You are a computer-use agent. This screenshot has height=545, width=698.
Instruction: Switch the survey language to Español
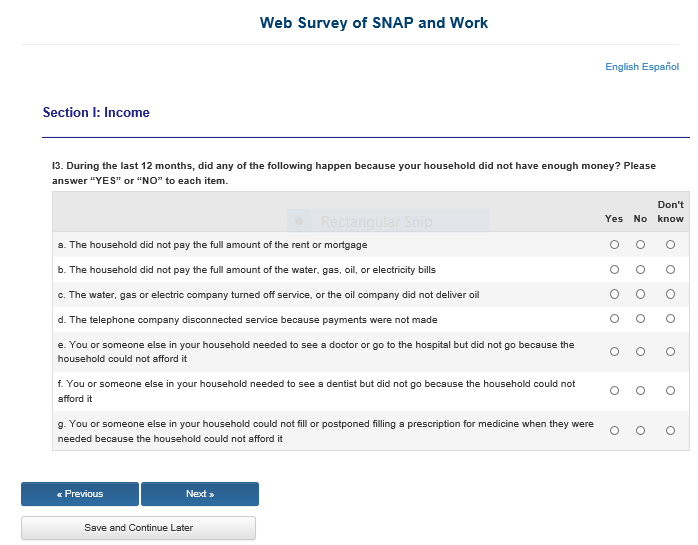pyautogui.click(x=660, y=67)
